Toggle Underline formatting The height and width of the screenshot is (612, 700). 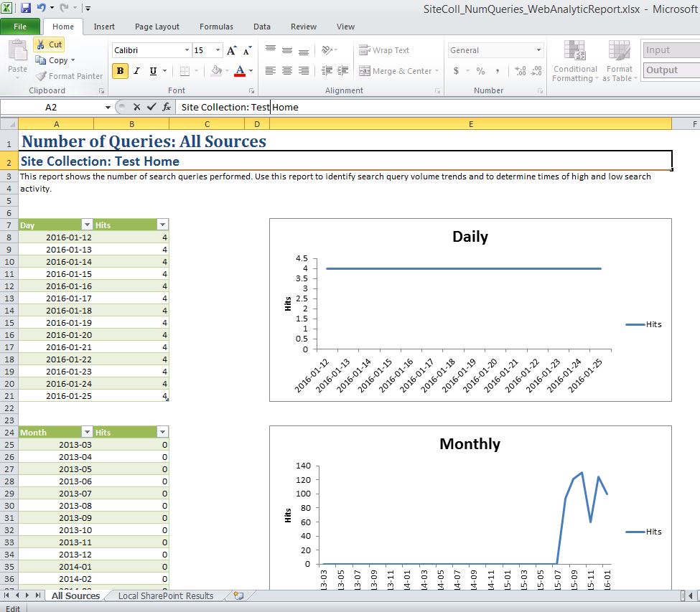point(153,71)
